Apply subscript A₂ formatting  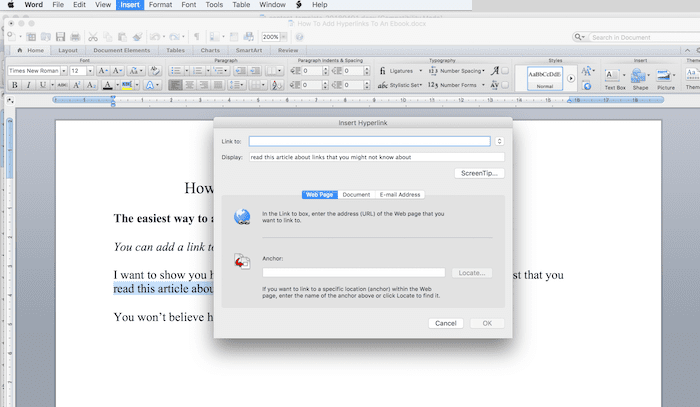(91, 85)
